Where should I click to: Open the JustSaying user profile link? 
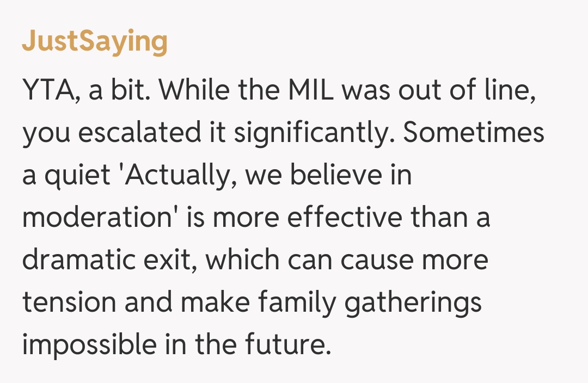point(95,42)
